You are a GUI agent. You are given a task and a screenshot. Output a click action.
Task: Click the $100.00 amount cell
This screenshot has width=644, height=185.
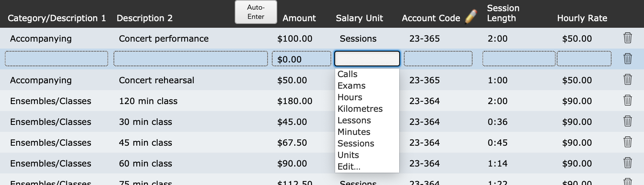pos(295,39)
